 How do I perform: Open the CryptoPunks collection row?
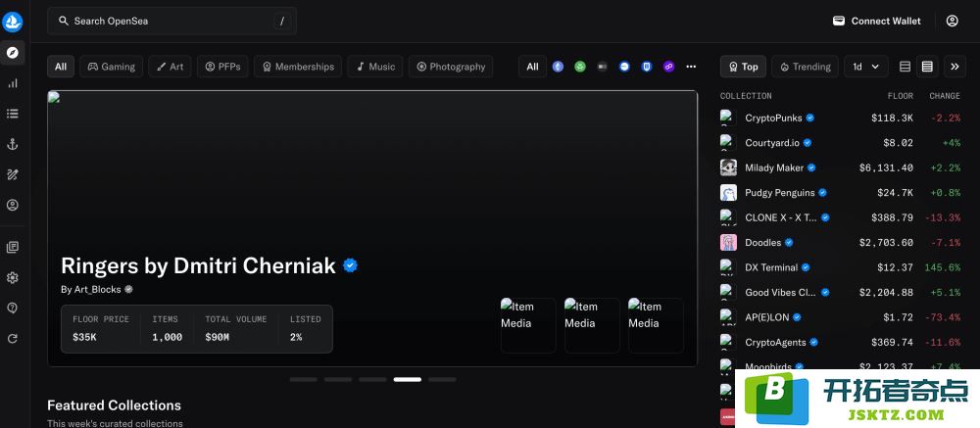pos(840,119)
